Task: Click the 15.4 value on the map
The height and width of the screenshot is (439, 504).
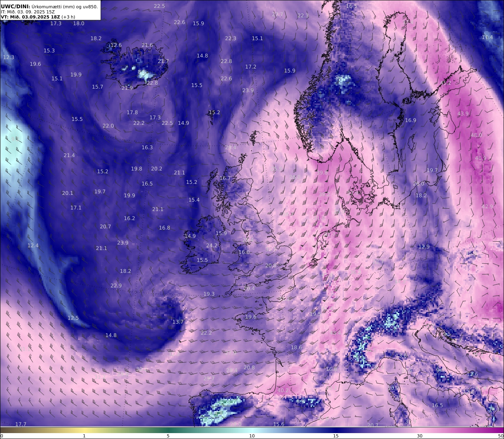Action: tap(194, 200)
